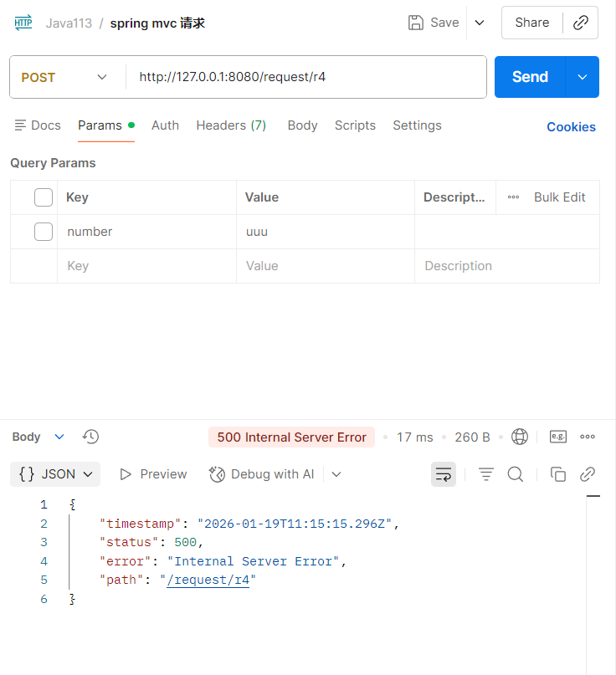
Task: Switch to the Auth tab
Action: click(165, 125)
